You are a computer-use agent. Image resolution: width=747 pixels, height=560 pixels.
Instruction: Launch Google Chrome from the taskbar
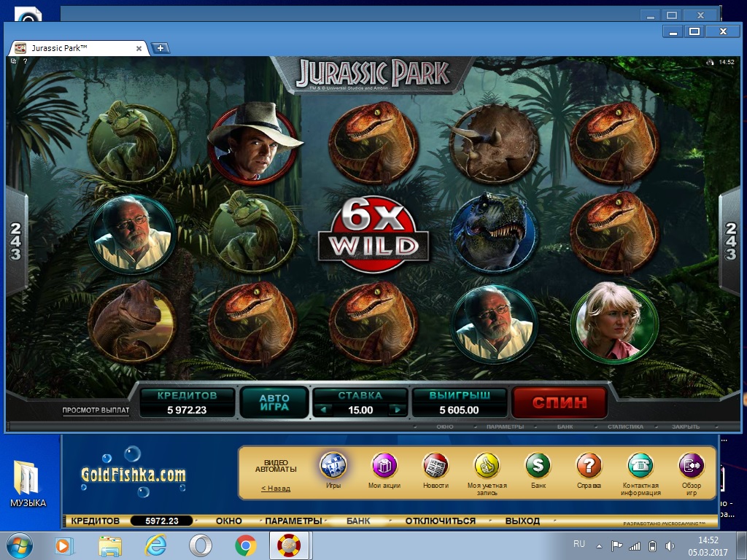pyautogui.click(x=245, y=545)
